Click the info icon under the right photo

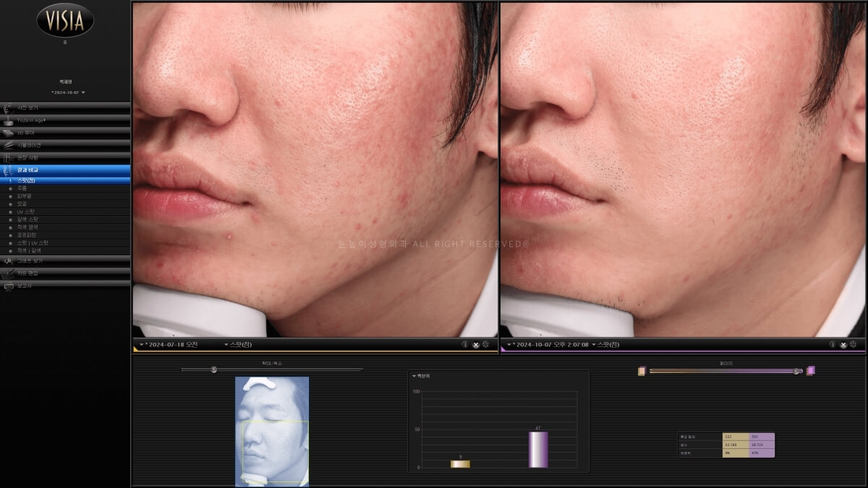pyautogui.click(x=833, y=345)
